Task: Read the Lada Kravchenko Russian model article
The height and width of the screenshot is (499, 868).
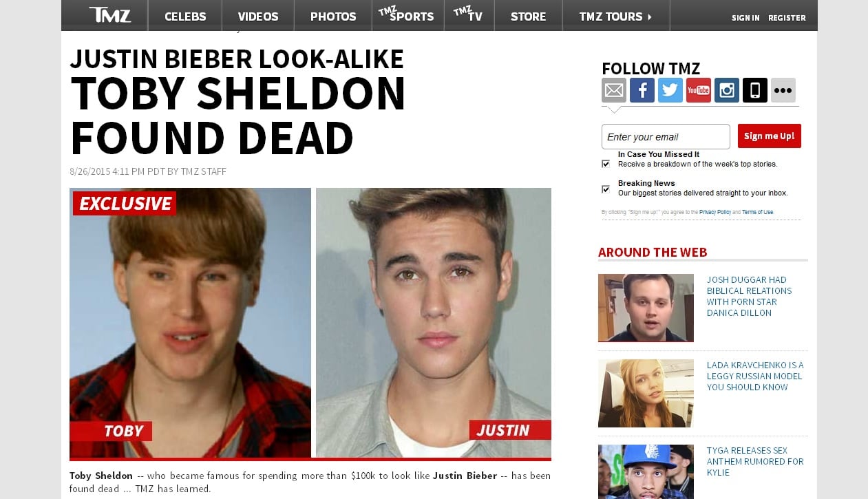Action: 755,376
